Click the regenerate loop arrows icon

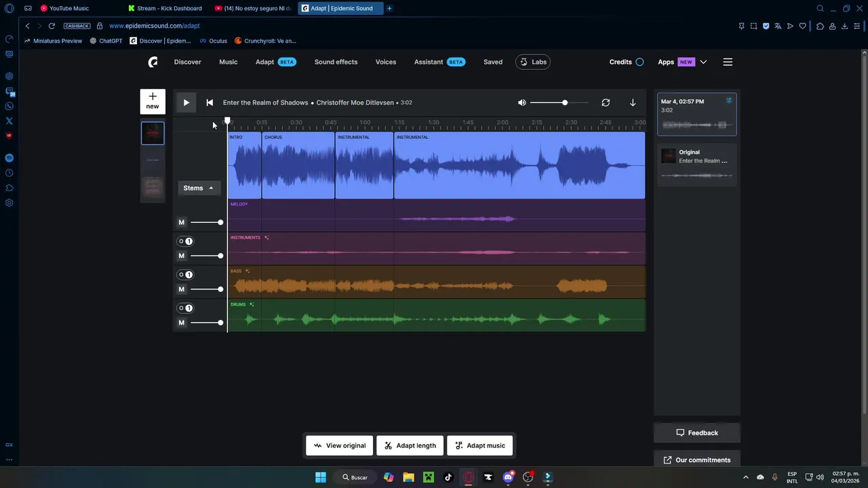(x=606, y=102)
